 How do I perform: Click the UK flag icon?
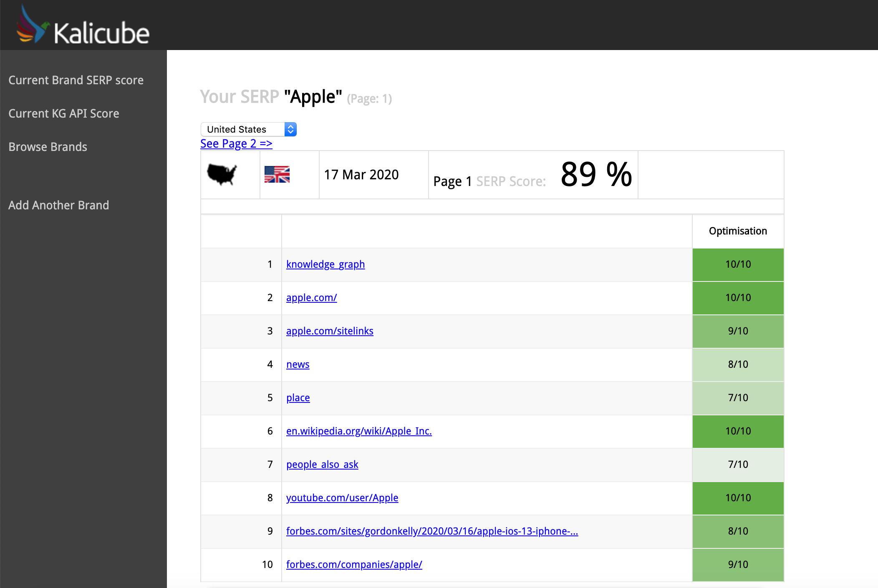(277, 175)
